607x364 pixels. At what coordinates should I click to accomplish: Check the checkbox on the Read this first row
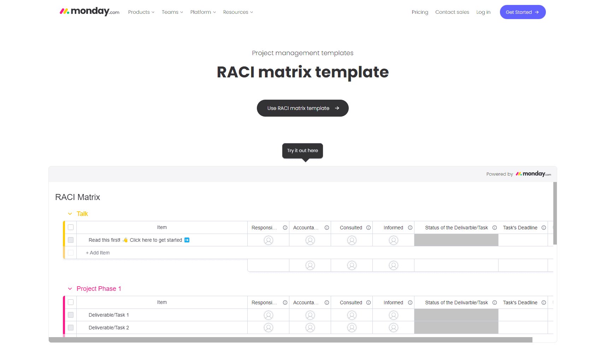coord(70,240)
